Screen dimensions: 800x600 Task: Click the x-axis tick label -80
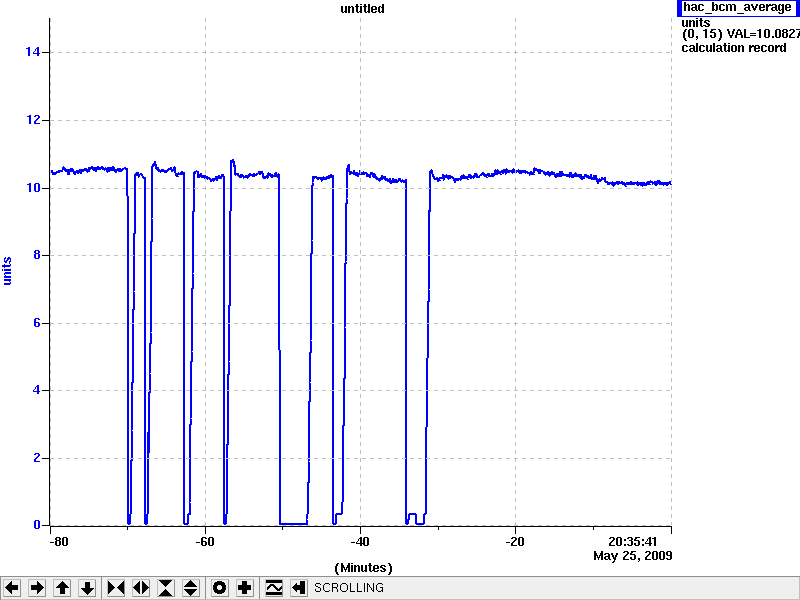point(58,542)
